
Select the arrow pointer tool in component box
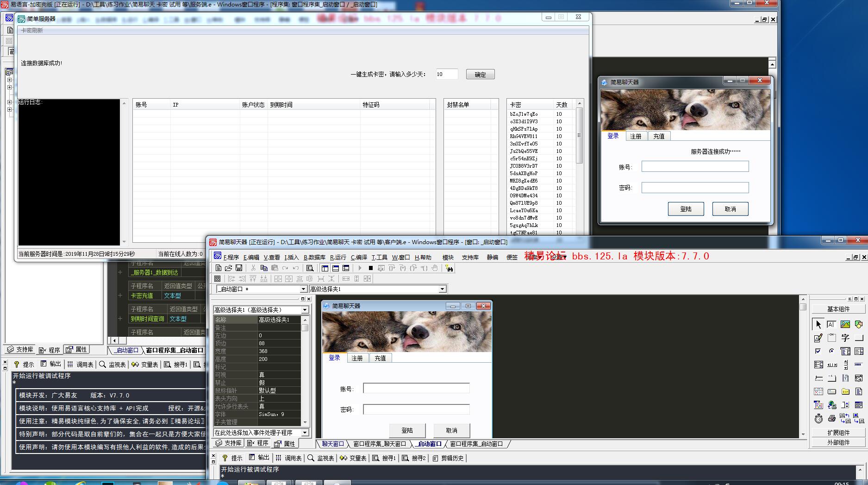point(818,324)
